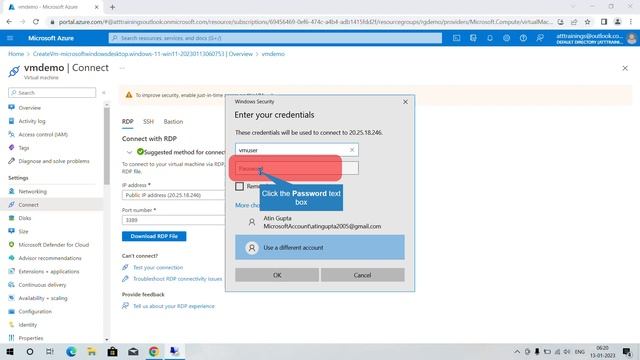
Task: Open the IP address dropdown
Action: coord(173,195)
